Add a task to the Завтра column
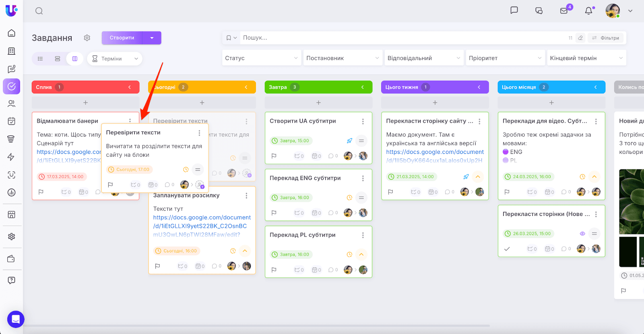 [x=318, y=103]
